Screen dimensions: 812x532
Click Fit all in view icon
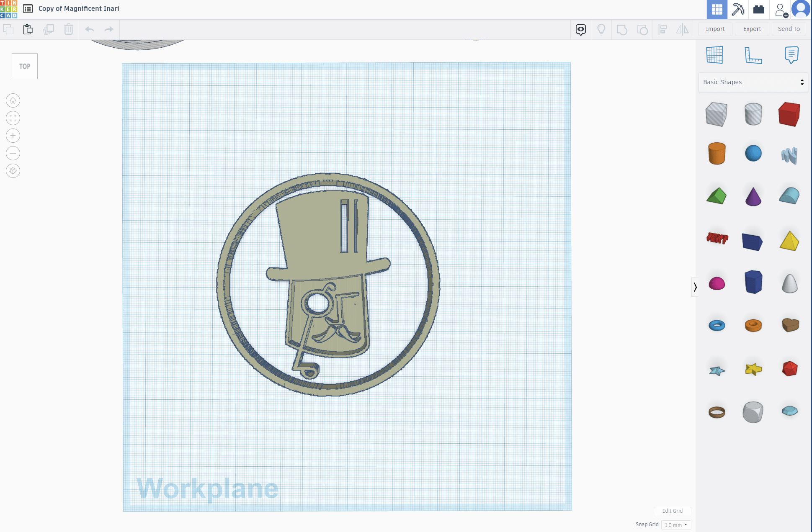point(13,118)
